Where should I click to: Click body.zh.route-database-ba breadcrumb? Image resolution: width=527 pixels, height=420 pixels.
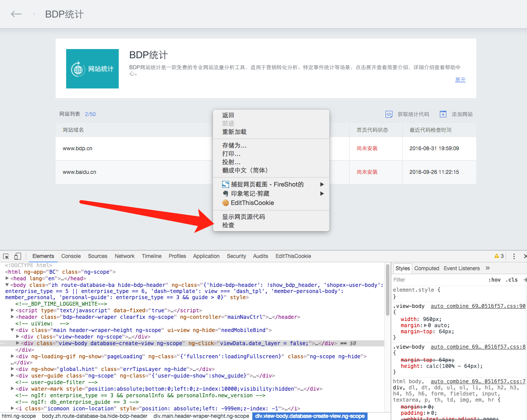click(x=95, y=416)
